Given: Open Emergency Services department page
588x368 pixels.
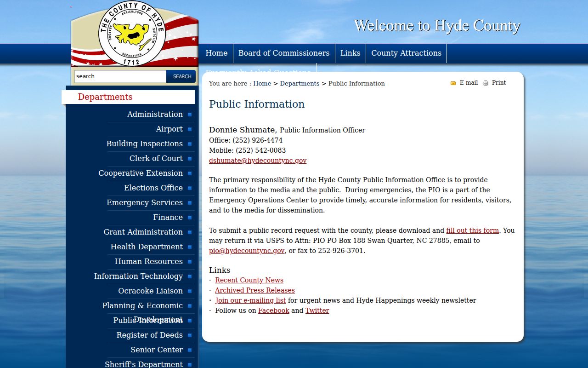Looking at the screenshot, I should click(x=145, y=202).
